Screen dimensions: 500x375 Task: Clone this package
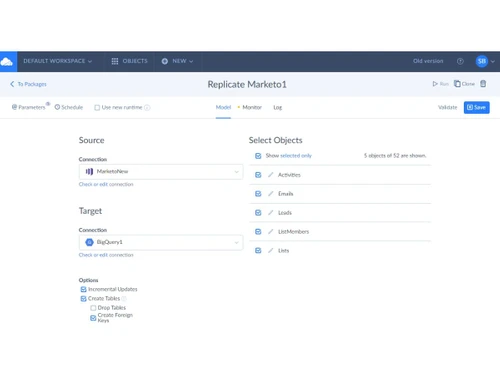464,84
